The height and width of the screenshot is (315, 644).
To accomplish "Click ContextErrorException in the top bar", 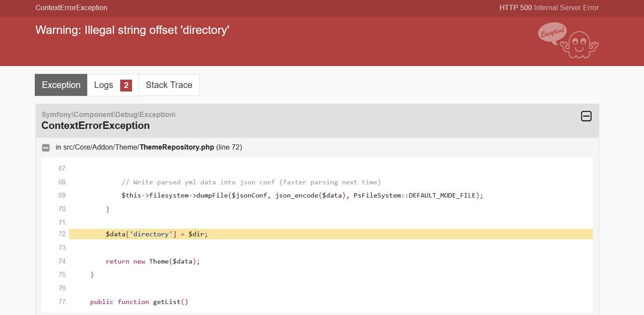I will coord(71,7).
